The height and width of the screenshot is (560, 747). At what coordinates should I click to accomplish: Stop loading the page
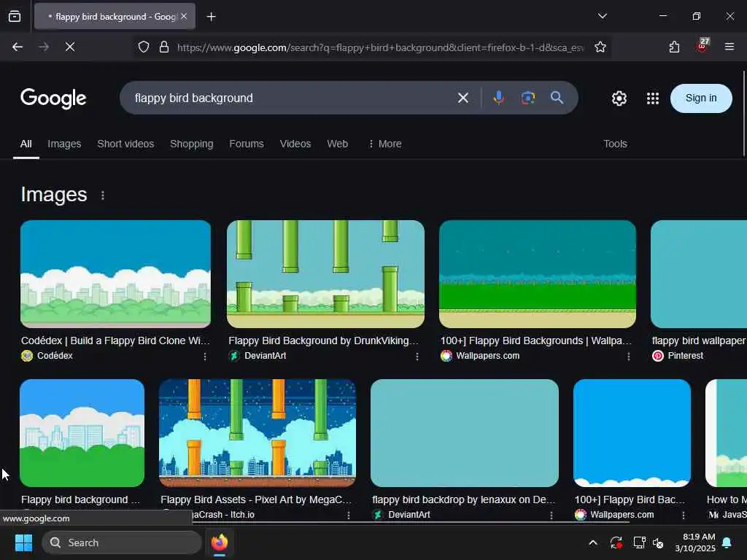pos(70,47)
